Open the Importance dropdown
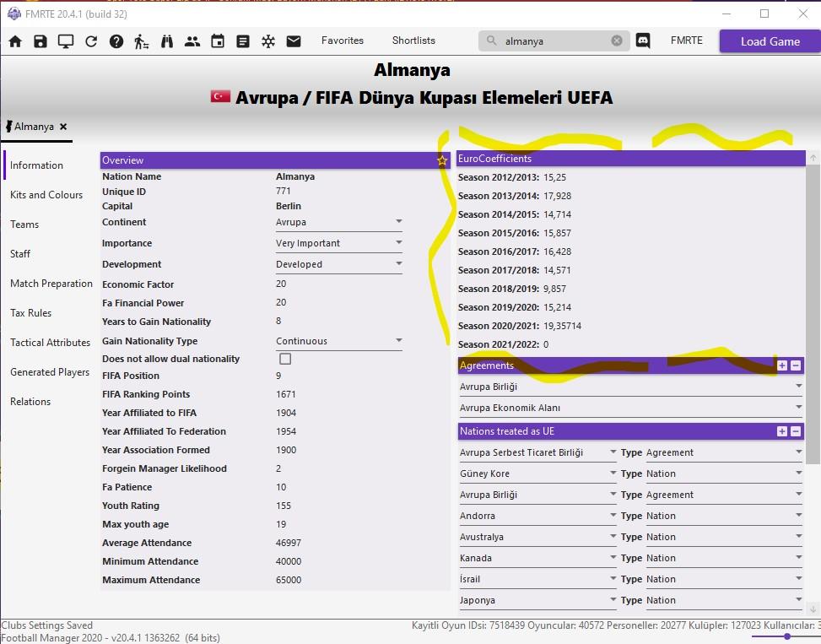Screen dimensions: 821x644 click(x=338, y=243)
